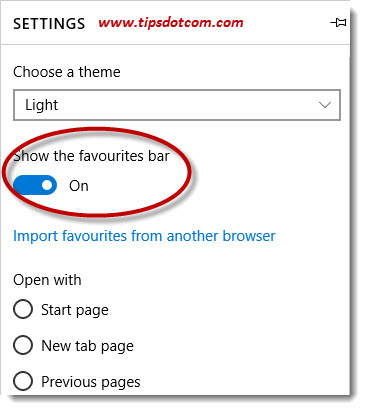Click the Previous pages option text
This screenshot has width=365, height=410.
click(91, 382)
